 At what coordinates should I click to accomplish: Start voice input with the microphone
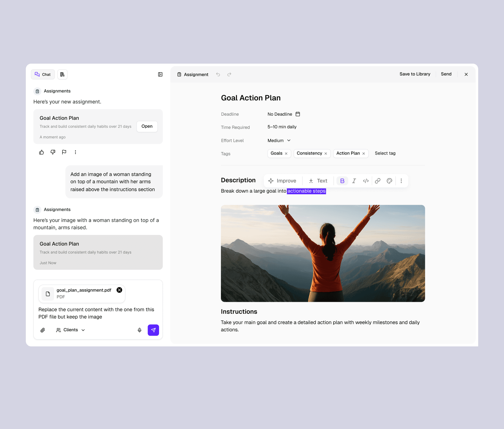point(139,330)
